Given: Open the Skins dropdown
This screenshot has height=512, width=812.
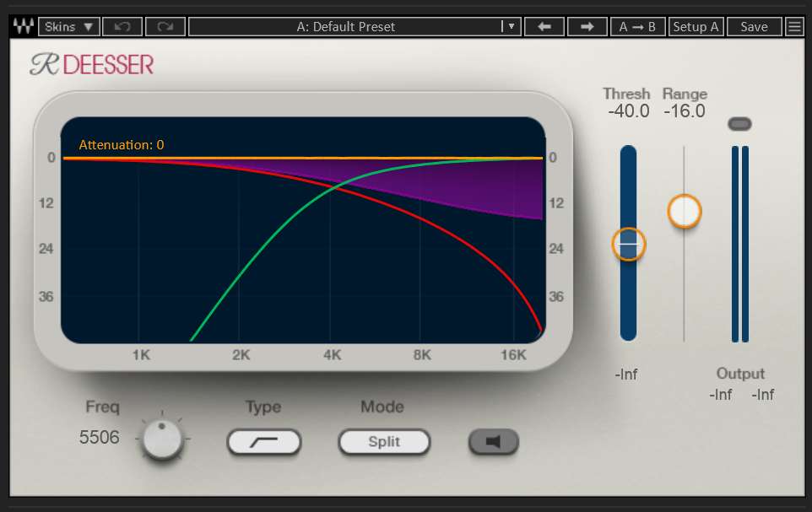Looking at the screenshot, I should click(x=68, y=26).
